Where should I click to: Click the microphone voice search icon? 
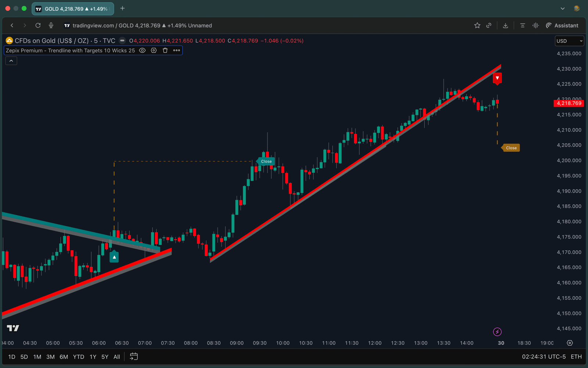(51, 25)
